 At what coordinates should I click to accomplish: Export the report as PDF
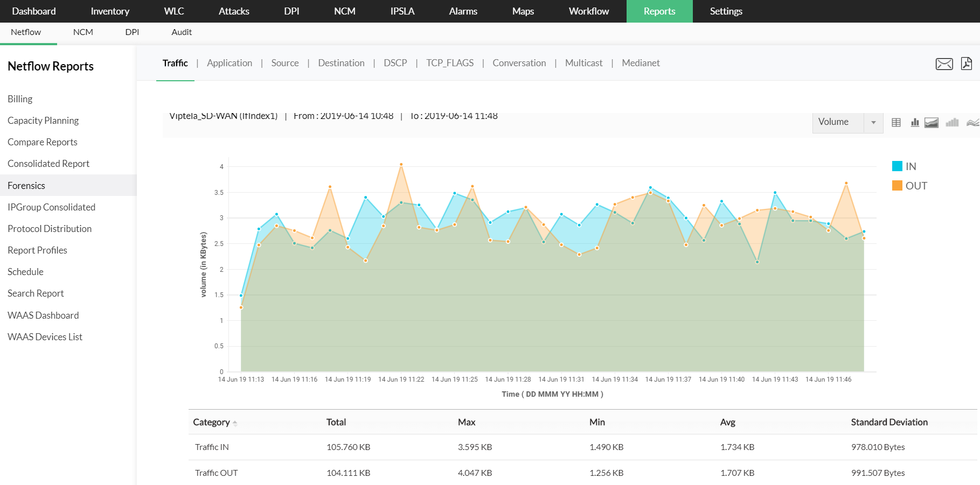(x=967, y=64)
